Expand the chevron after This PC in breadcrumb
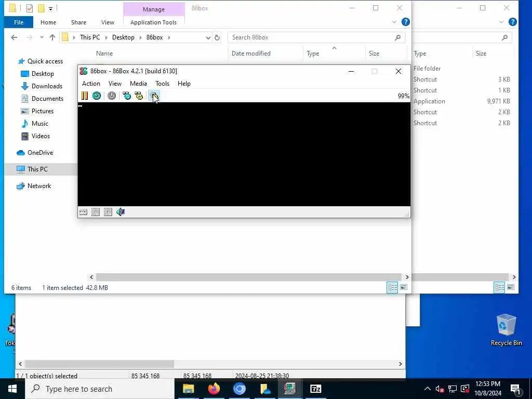 click(106, 37)
